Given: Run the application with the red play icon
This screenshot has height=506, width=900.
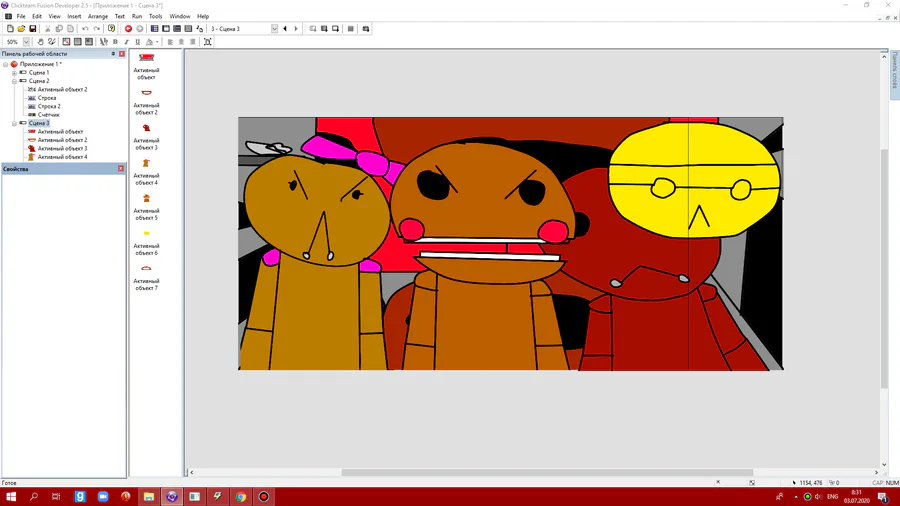Looking at the screenshot, I should (x=128, y=29).
